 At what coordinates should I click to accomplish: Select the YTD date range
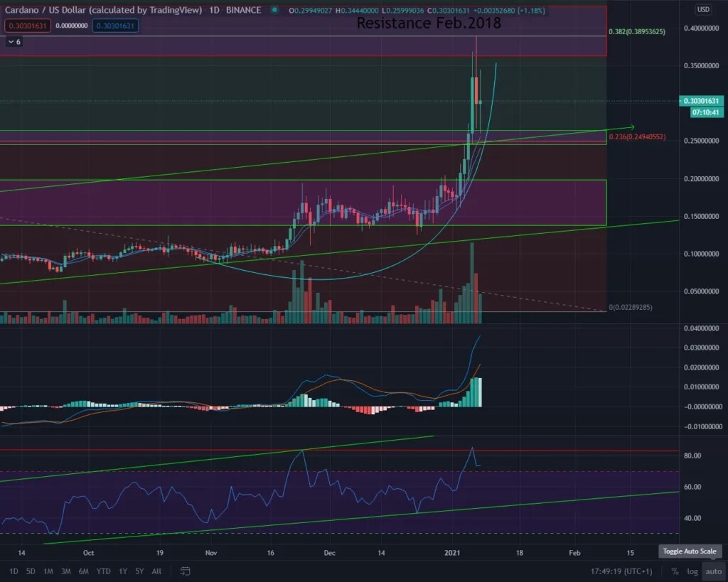tap(103, 571)
